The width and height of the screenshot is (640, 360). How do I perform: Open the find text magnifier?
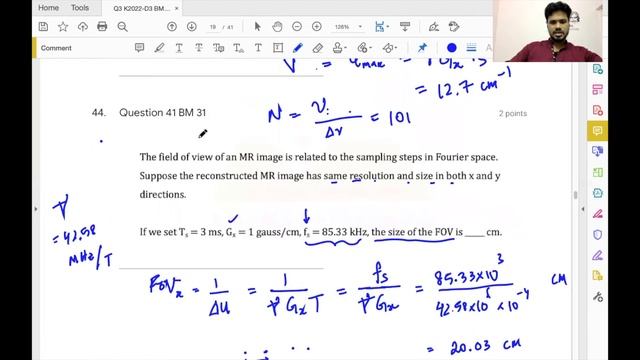(x=122, y=27)
